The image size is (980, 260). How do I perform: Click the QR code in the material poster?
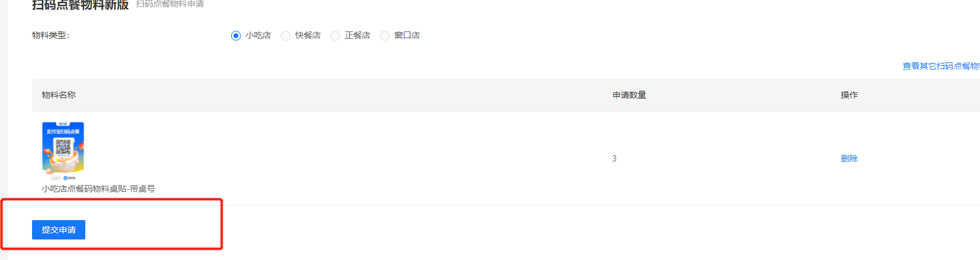tap(63, 146)
